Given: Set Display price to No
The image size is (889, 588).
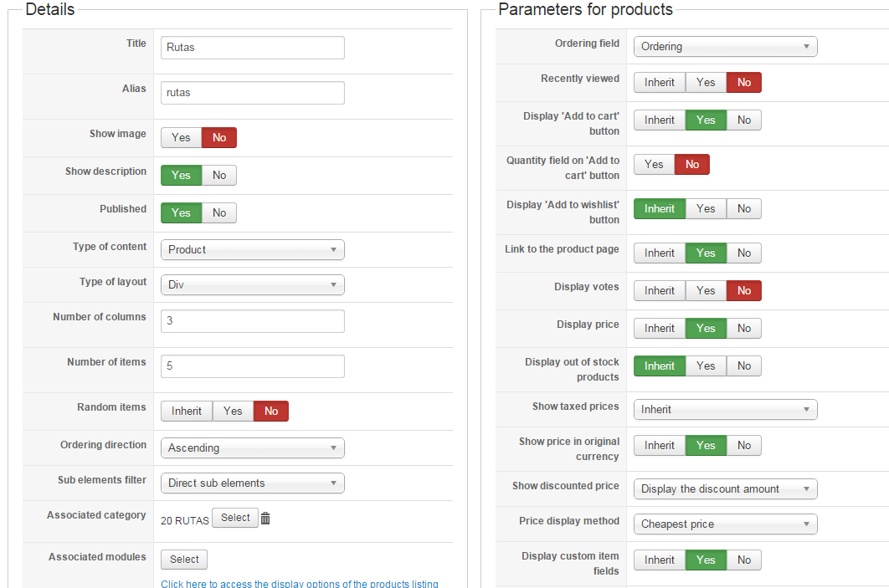Looking at the screenshot, I should pos(744,329).
